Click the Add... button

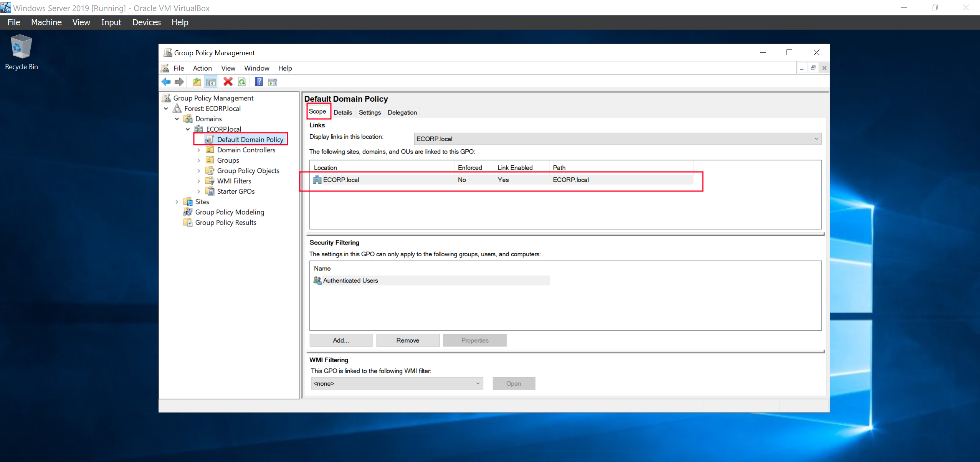tap(341, 340)
